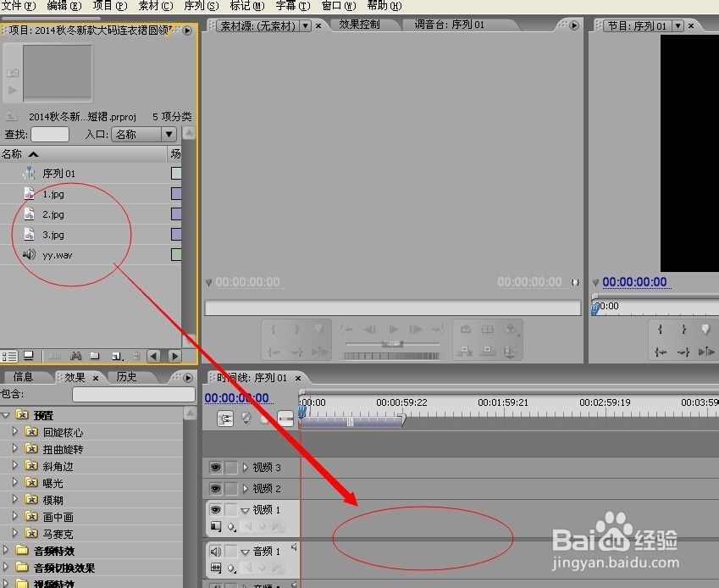Switch to the 信息 tab
719x588 pixels.
pyautogui.click(x=23, y=377)
